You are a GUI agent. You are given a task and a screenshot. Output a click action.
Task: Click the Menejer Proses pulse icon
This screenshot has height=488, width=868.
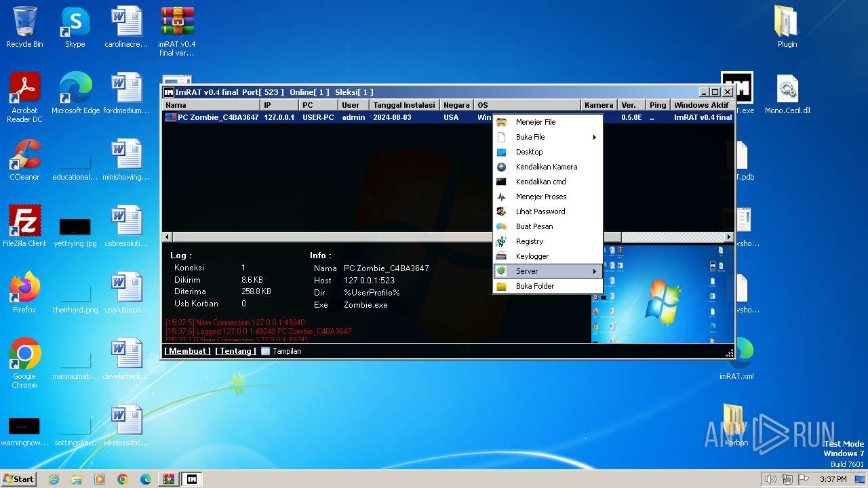502,197
